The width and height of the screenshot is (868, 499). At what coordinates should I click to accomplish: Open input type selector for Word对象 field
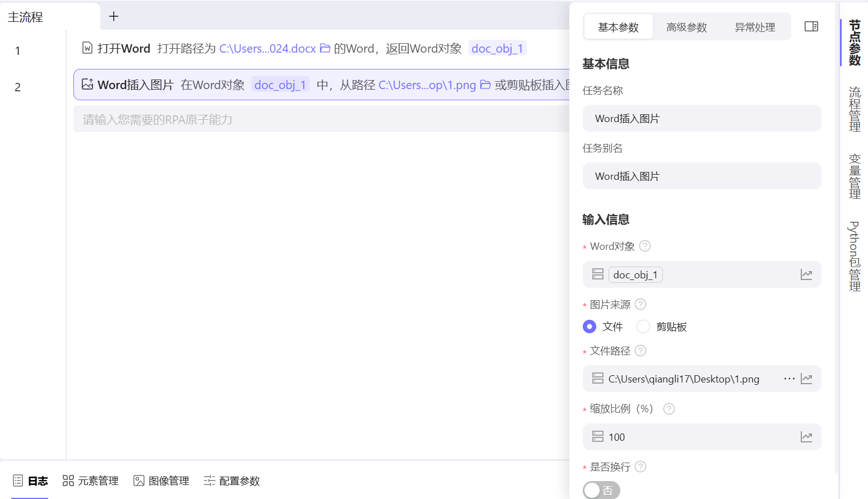(597, 274)
